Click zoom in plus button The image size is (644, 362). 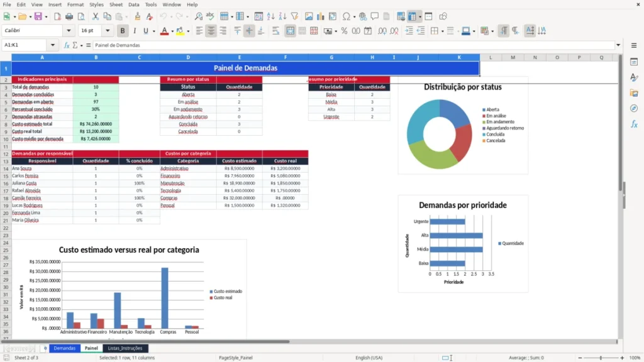622,358
